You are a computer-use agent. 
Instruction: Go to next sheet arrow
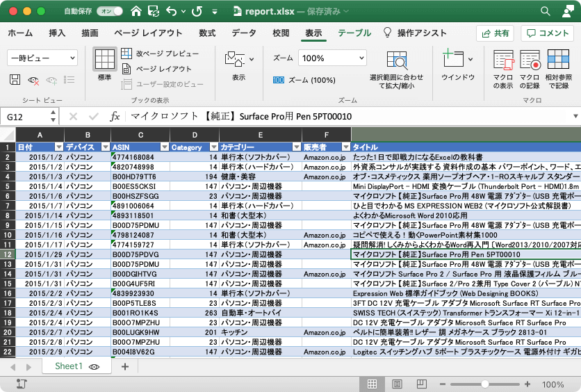28,367
